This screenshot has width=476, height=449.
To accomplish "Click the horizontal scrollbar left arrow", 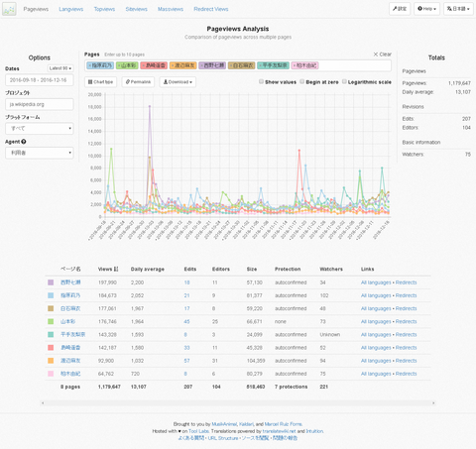I will click(43, 403).
